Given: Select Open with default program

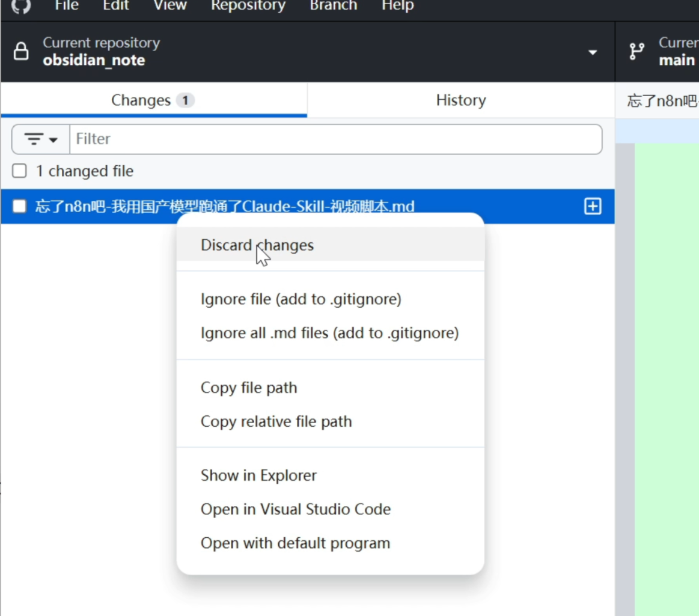Looking at the screenshot, I should (x=331, y=543).
